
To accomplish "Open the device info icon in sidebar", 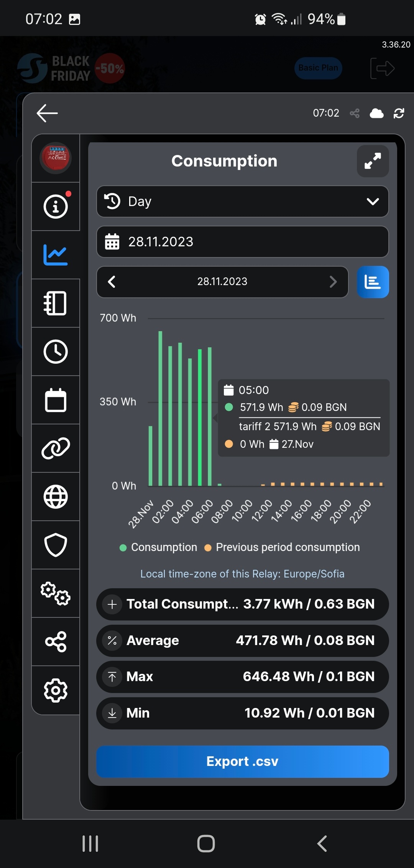I will click(x=56, y=206).
